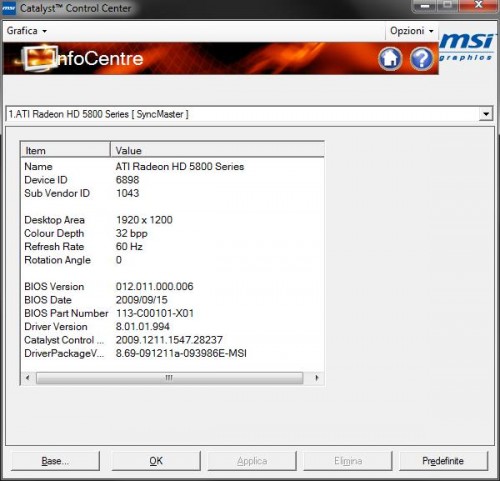Click the horizontal scrollbar left arrow
This screenshot has height=481, width=500.
(28, 378)
